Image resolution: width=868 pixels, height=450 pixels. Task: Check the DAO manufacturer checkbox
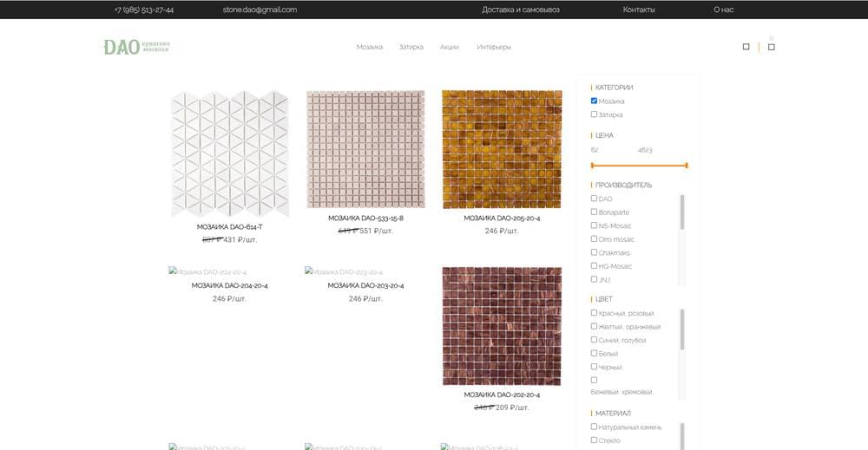(594, 198)
